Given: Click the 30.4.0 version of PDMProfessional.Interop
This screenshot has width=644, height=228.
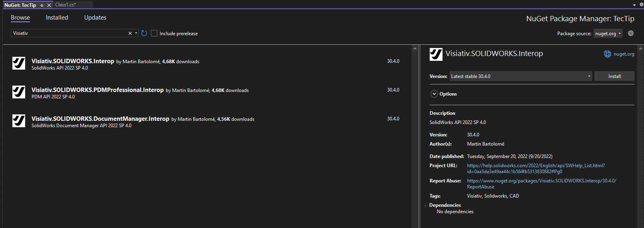Looking at the screenshot, I should click(x=393, y=90).
